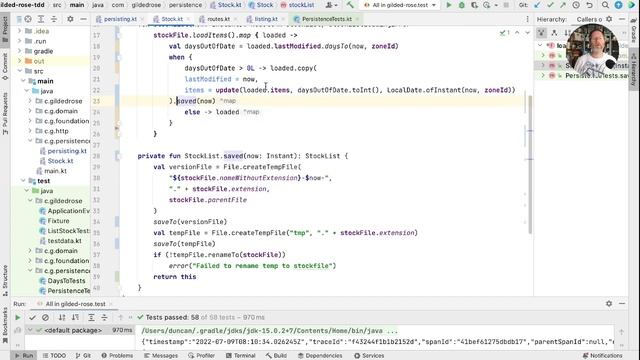Rollback changes with the undo arrow icon

click(589, 5)
